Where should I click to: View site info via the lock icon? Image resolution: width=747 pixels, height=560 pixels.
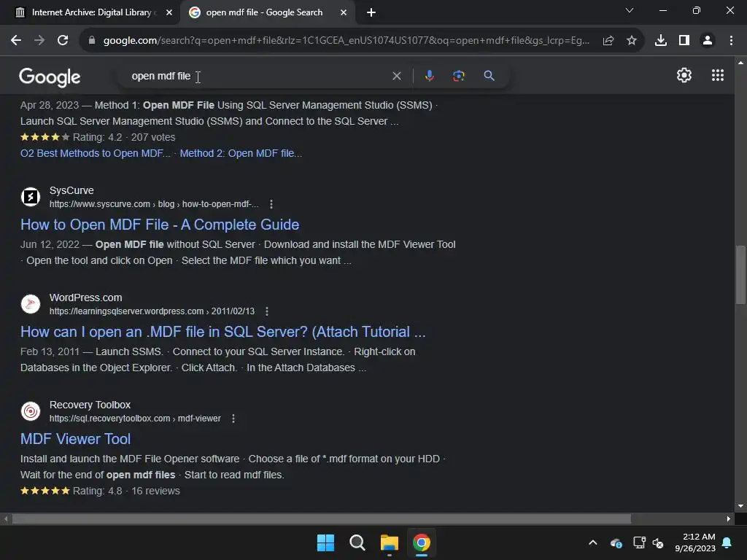92,41
